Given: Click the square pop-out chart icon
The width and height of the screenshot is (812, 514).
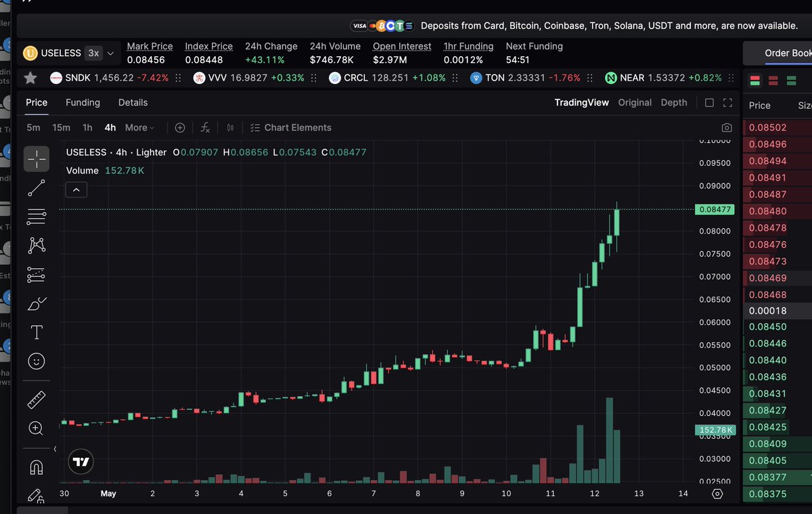Looking at the screenshot, I should pyautogui.click(x=709, y=103).
